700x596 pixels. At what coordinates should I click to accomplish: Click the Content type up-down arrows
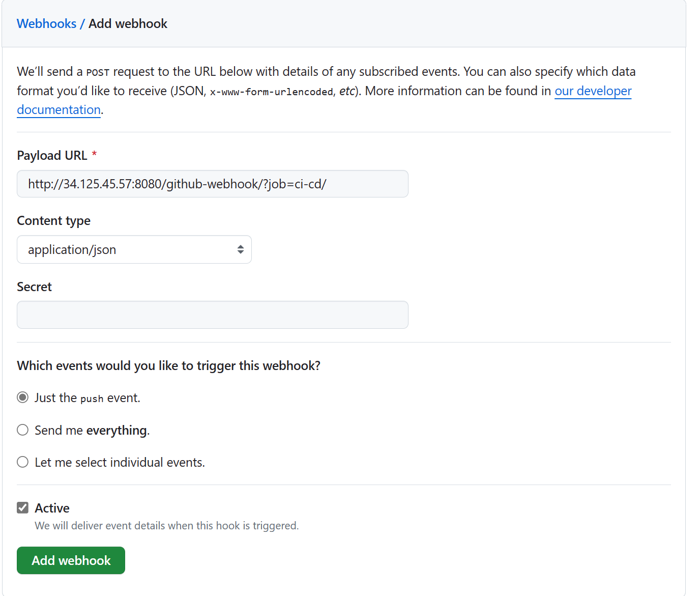pos(241,249)
